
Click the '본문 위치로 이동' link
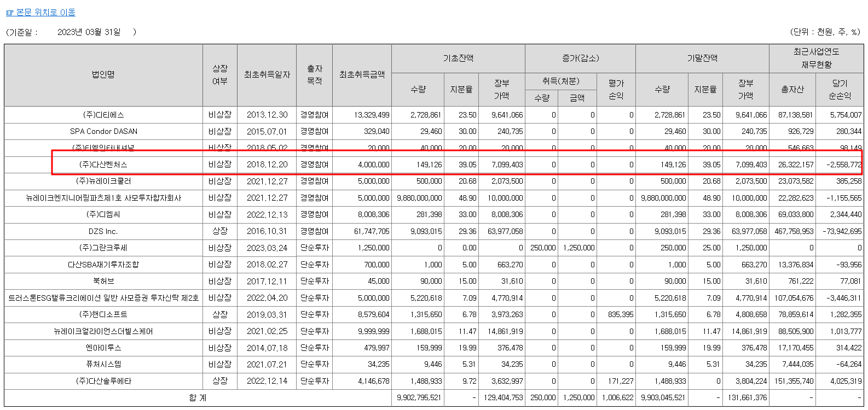(46, 12)
